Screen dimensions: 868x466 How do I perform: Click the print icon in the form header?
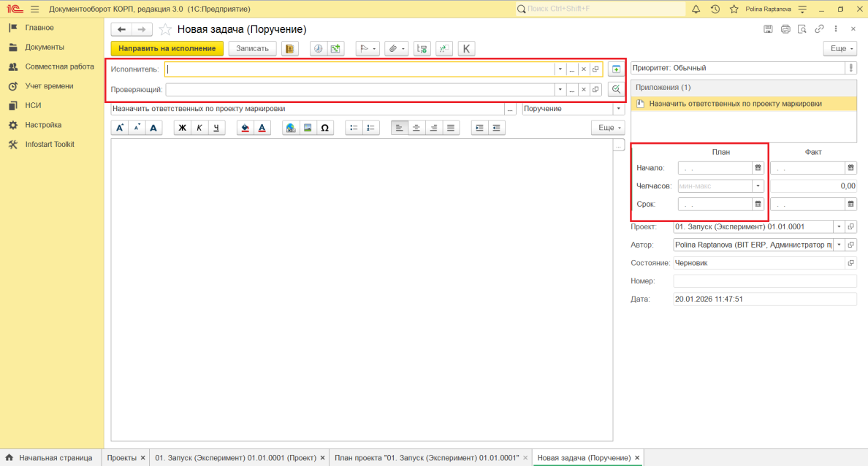pyautogui.click(x=785, y=29)
